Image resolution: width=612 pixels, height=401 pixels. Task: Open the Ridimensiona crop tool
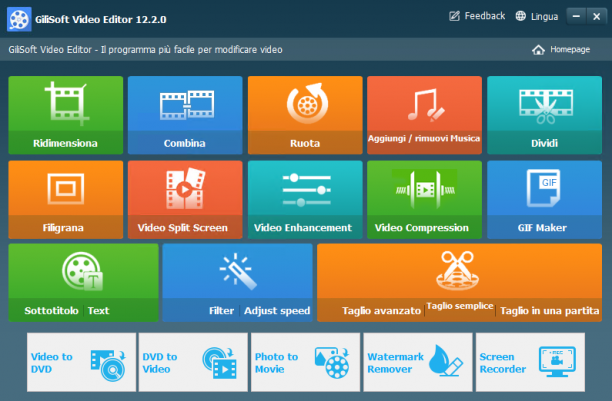[66, 115]
